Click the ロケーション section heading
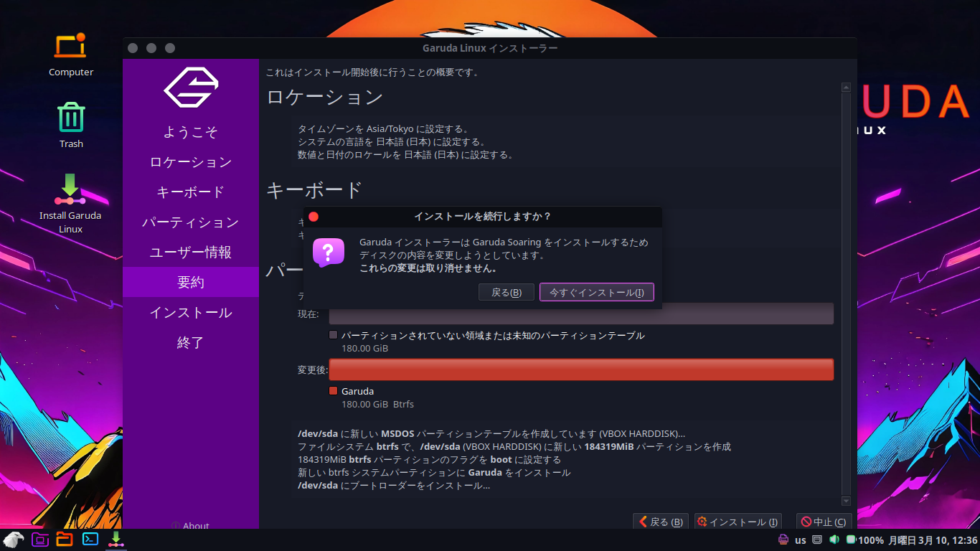 click(x=325, y=97)
